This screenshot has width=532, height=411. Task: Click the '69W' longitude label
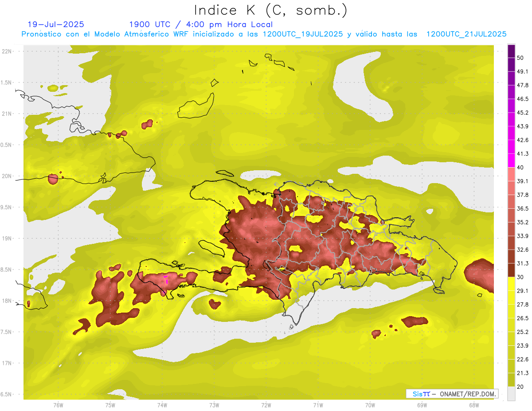click(x=422, y=405)
